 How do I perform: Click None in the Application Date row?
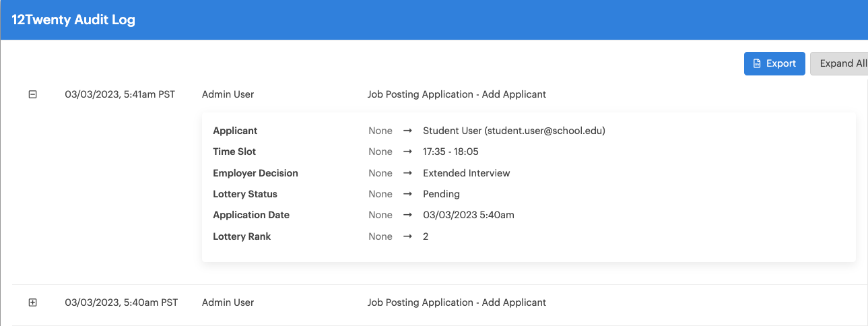click(x=380, y=215)
